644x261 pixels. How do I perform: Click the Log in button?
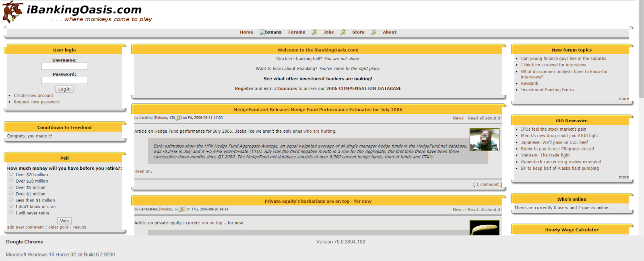click(x=64, y=89)
